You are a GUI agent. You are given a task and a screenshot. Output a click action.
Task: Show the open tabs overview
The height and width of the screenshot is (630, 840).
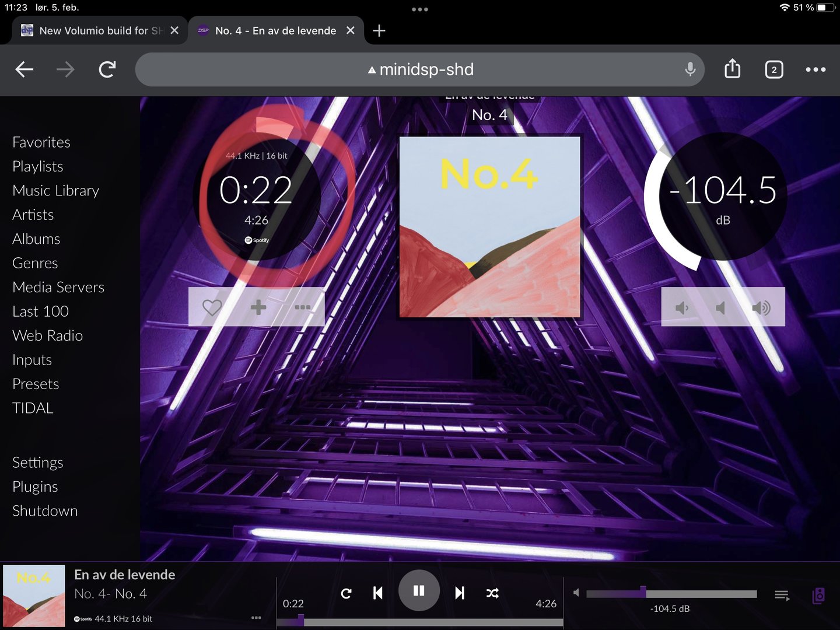point(774,69)
